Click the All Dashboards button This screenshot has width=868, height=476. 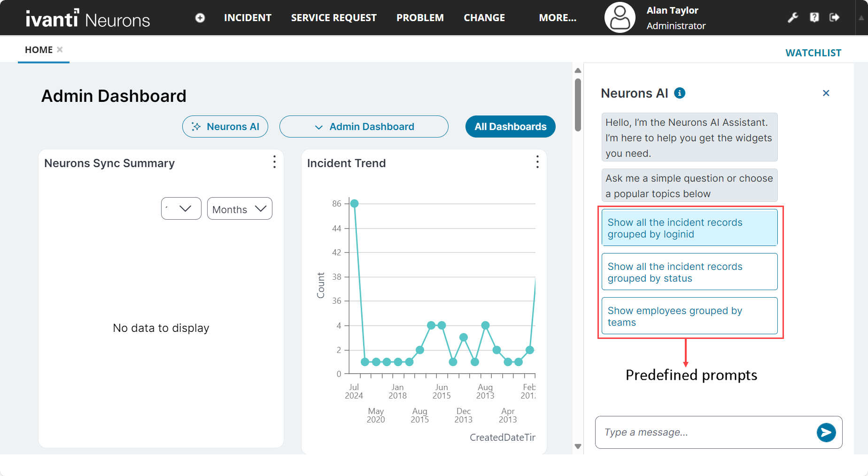pyautogui.click(x=510, y=127)
